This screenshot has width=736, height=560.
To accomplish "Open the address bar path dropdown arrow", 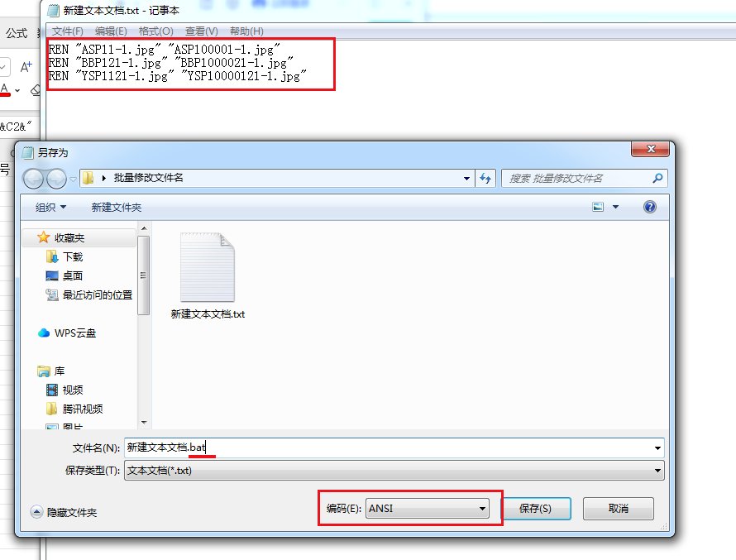I will pos(466,178).
